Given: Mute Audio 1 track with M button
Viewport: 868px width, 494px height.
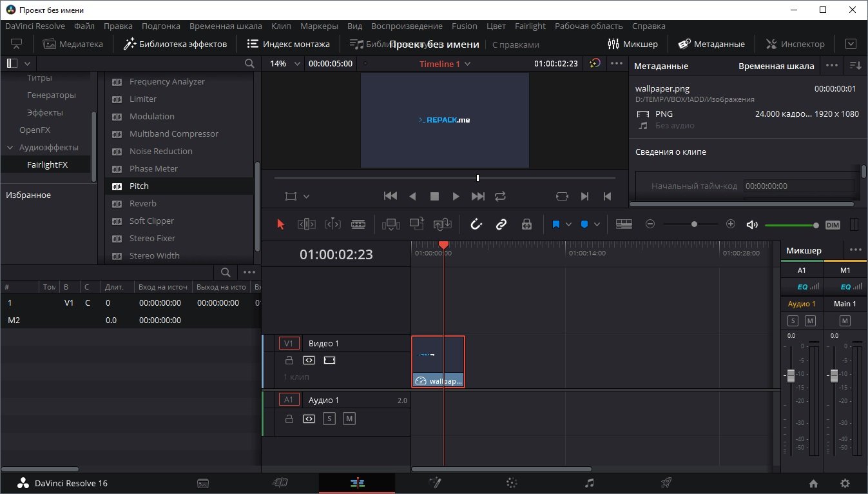Looking at the screenshot, I should 349,419.
